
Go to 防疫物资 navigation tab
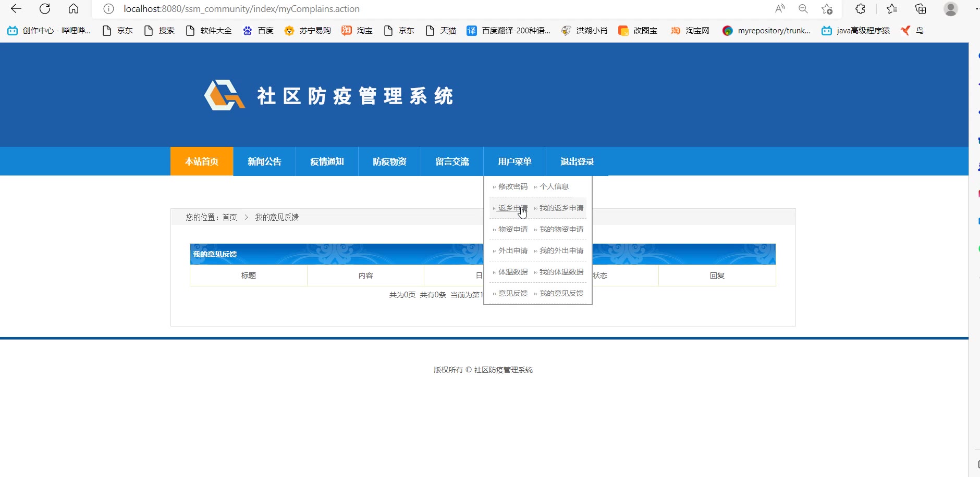(389, 161)
